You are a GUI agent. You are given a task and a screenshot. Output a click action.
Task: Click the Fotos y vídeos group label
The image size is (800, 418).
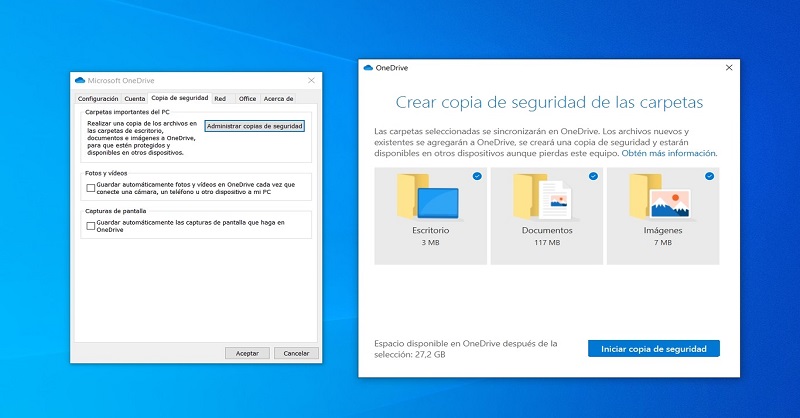coord(106,173)
